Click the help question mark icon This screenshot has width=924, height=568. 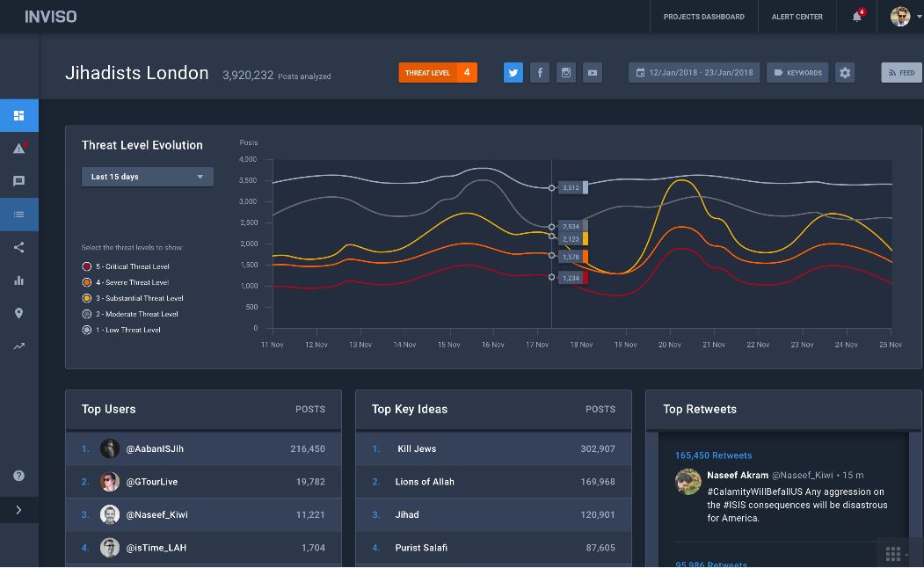[x=18, y=476]
